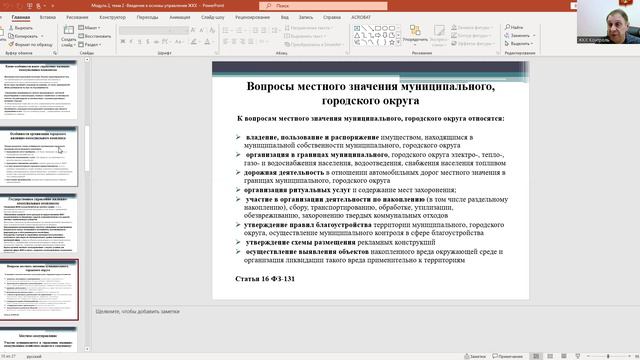Open the Слайд-шоу ribbon tab
640x360 pixels.
click(x=213, y=18)
